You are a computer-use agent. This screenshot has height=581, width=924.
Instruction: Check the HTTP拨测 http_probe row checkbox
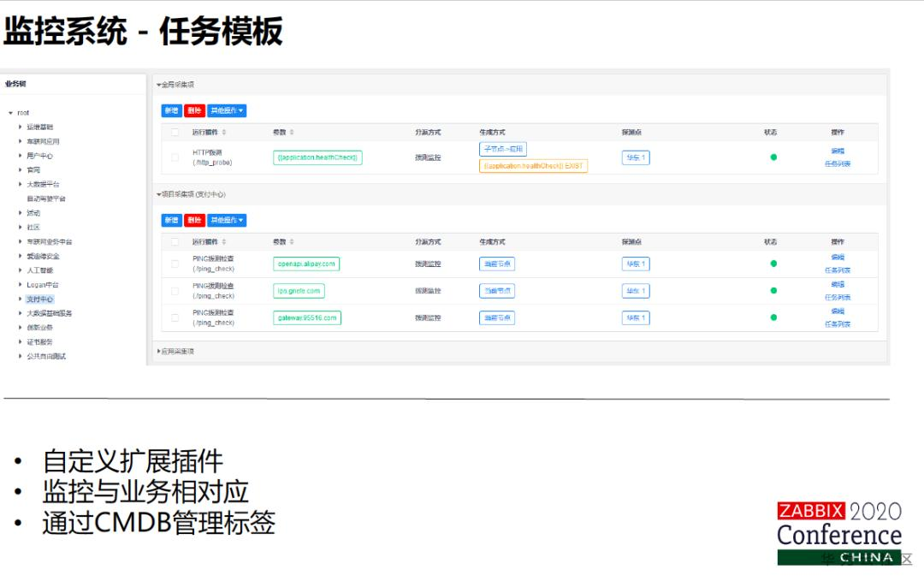(x=175, y=157)
